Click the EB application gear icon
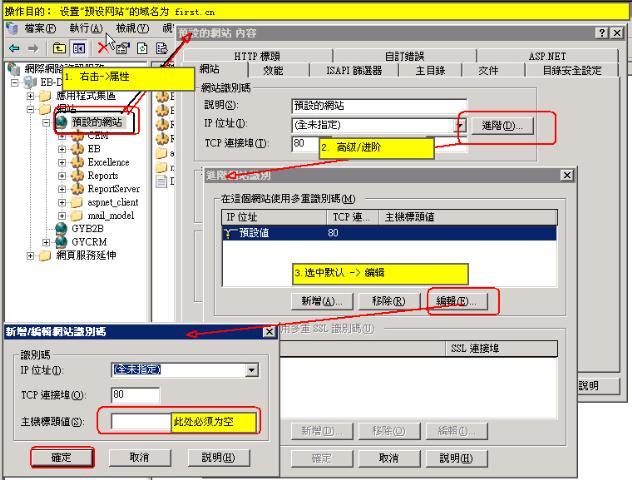 tap(77, 149)
